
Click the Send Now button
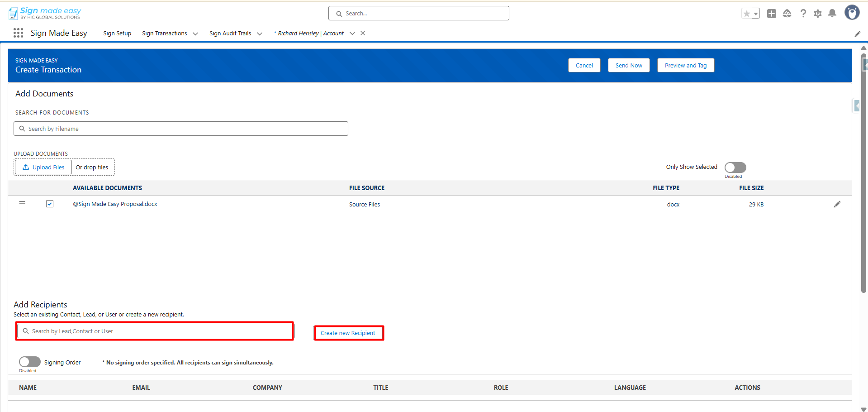coord(629,65)
